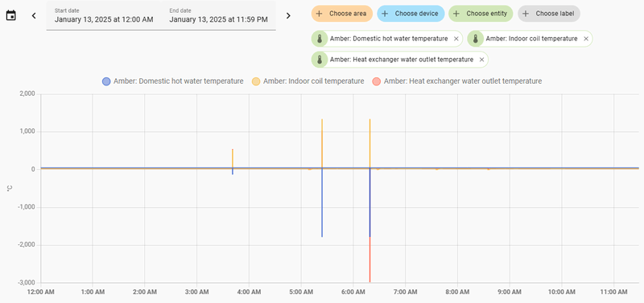Toggle Indoor coil temperature legend series

click(x=308, y=81)
